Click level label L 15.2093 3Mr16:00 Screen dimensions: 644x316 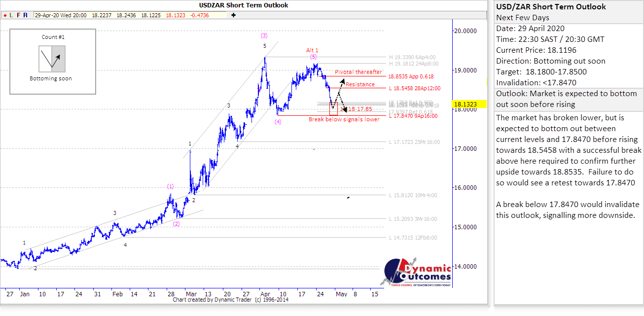(413, 219)
